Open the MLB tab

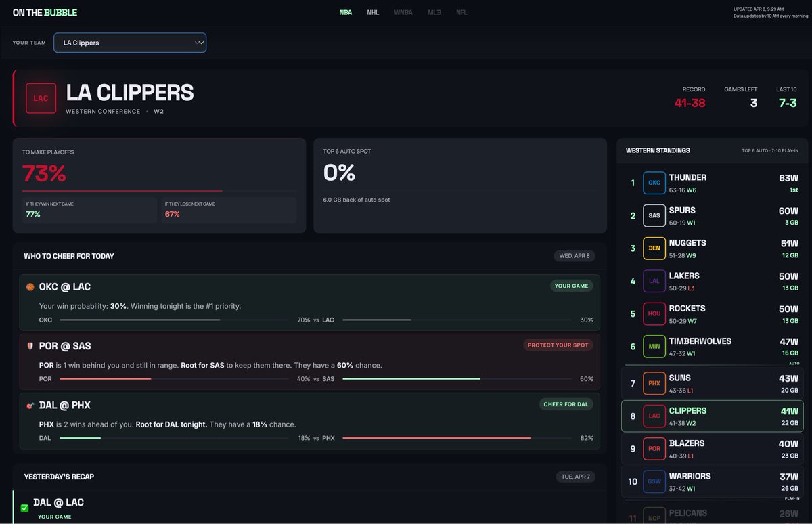[434, 12]
